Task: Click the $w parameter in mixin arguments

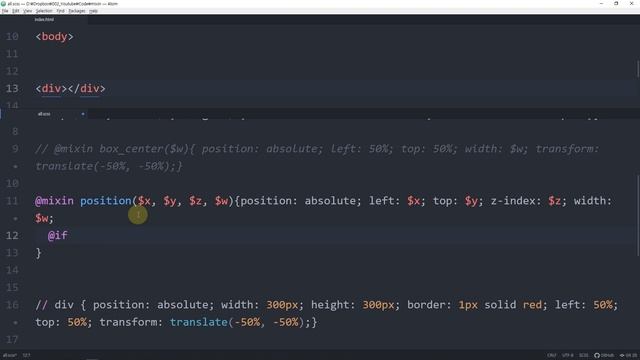Action: click(221, 201)
